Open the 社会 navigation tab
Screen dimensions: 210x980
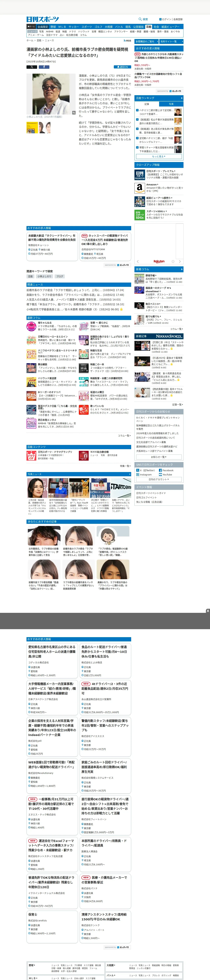coord(156,27)
